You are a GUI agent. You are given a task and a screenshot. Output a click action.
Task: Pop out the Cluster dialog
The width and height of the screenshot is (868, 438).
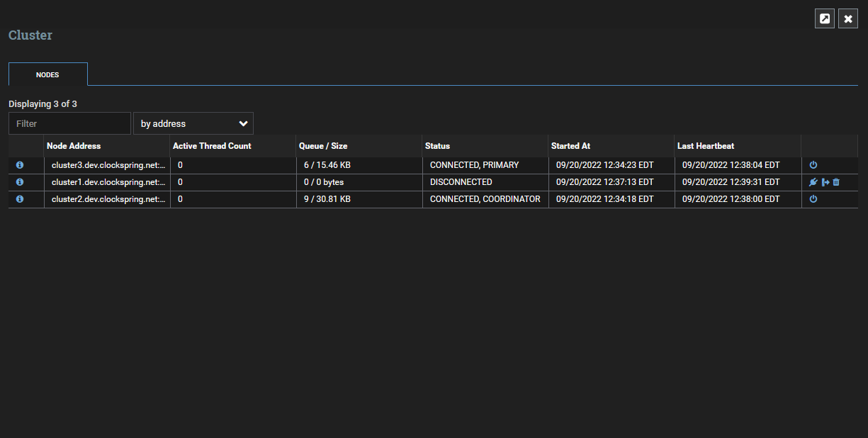824,18
